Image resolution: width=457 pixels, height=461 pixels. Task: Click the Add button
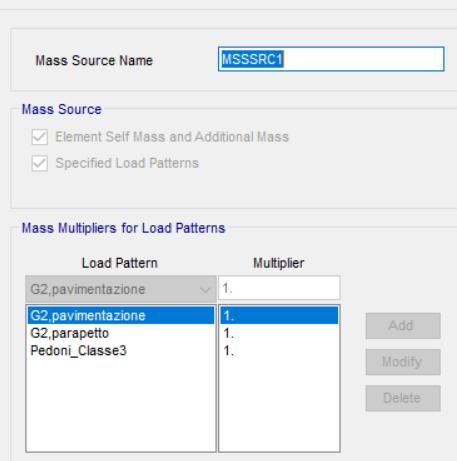coord(403,326)
